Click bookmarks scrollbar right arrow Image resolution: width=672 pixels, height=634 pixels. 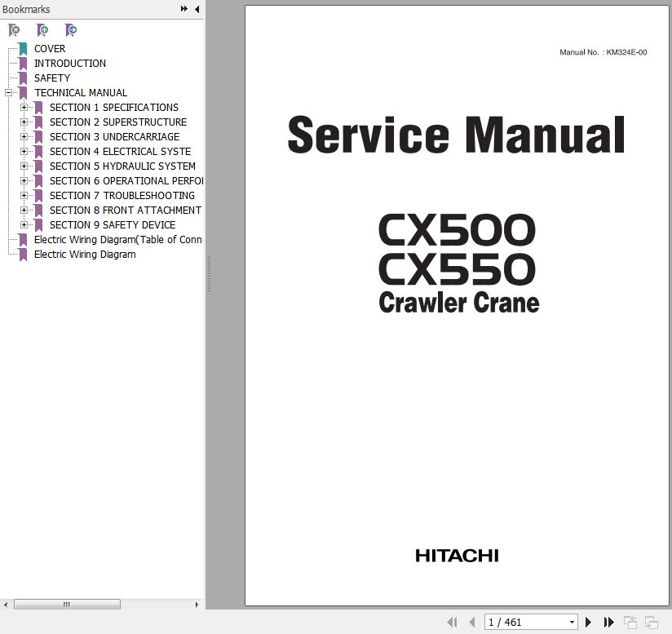point(197,605)
